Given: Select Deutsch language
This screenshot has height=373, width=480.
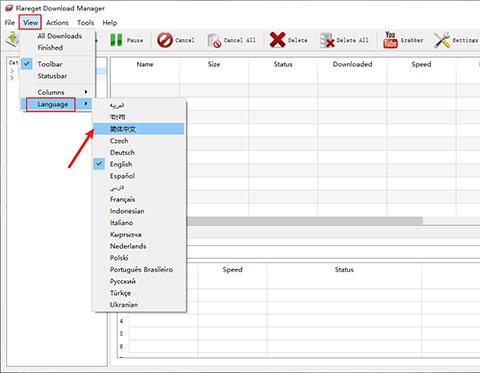Looking at the screenshot, I should pos(139,152).
